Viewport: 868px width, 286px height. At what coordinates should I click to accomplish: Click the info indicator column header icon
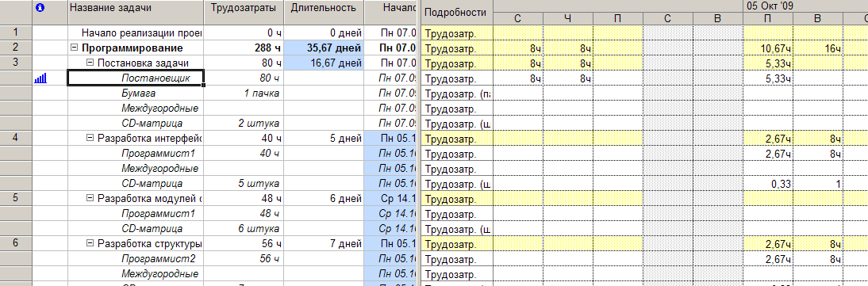[x=40, y=8]
